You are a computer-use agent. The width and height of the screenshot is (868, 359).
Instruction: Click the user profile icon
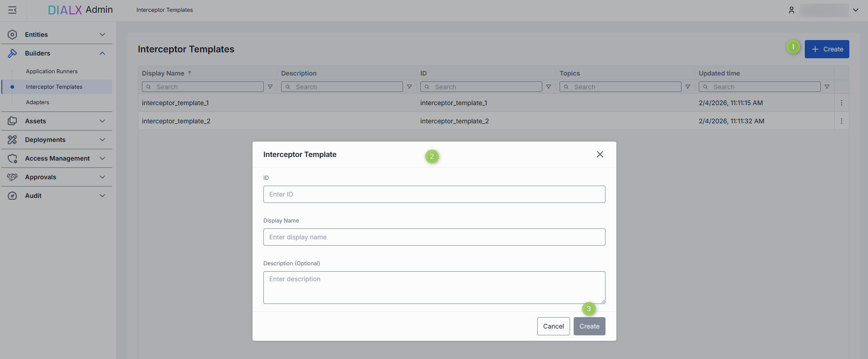[x=791, y=10]
